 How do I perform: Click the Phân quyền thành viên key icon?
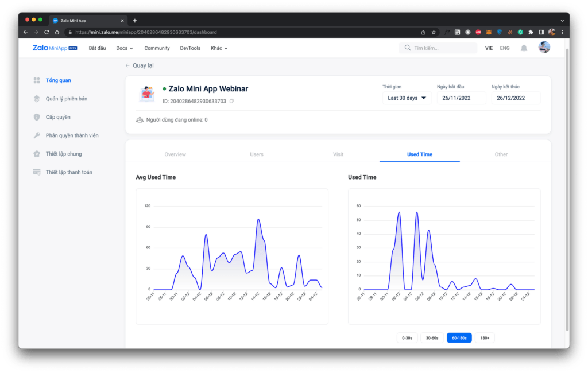coord(37,135)
